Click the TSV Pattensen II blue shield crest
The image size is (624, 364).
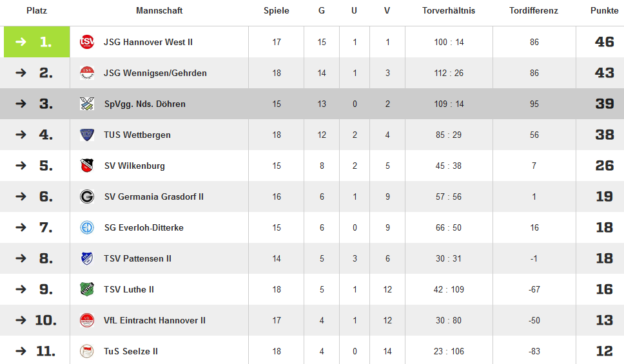[87, 258]
